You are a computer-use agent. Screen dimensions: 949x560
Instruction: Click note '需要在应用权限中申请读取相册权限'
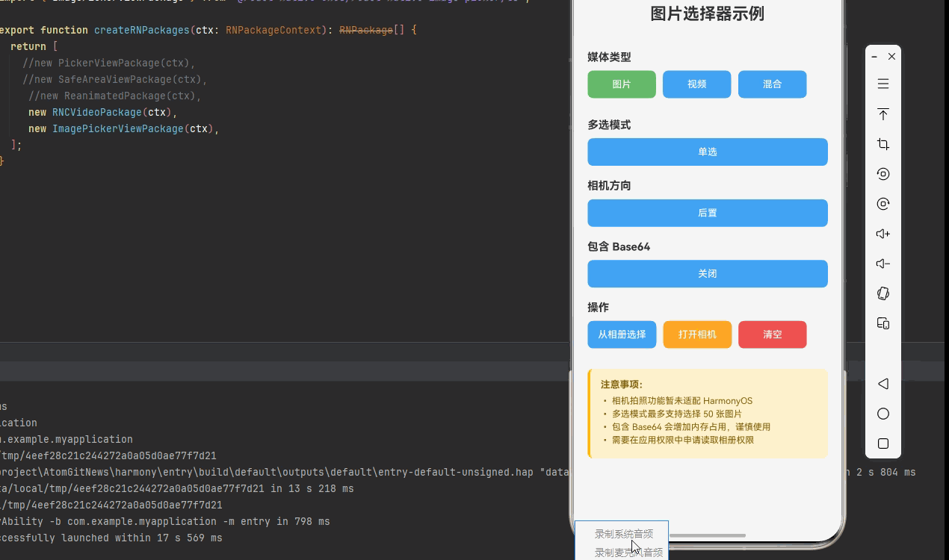click(x=683, y=440)
